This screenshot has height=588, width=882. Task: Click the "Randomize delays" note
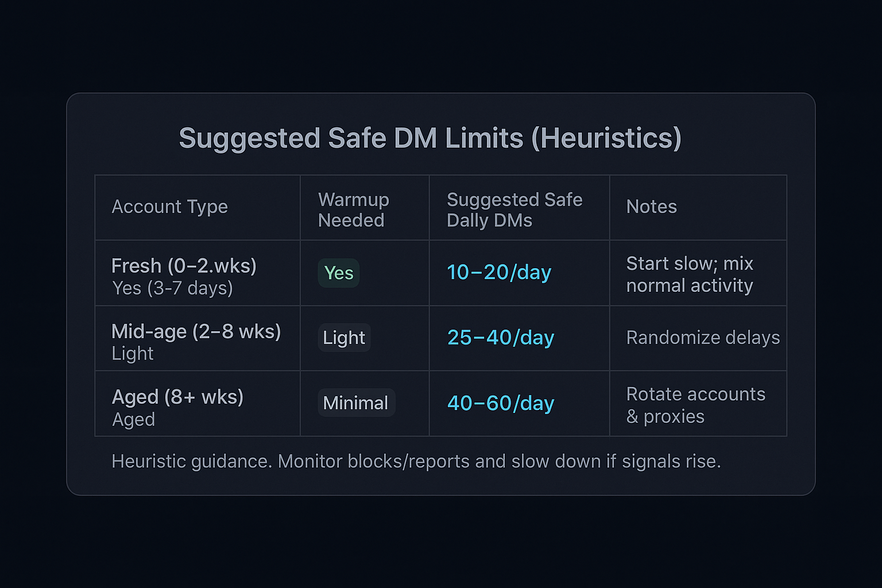(x=703, y=338)
